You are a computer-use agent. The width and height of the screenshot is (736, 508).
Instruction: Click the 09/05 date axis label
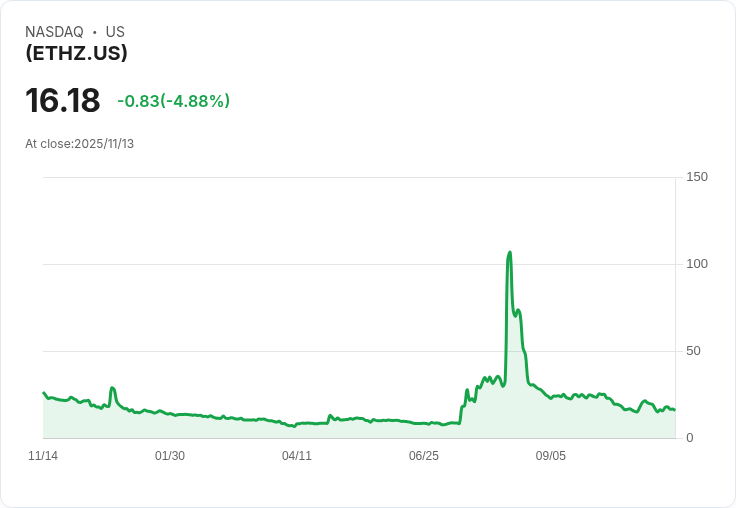551,456
